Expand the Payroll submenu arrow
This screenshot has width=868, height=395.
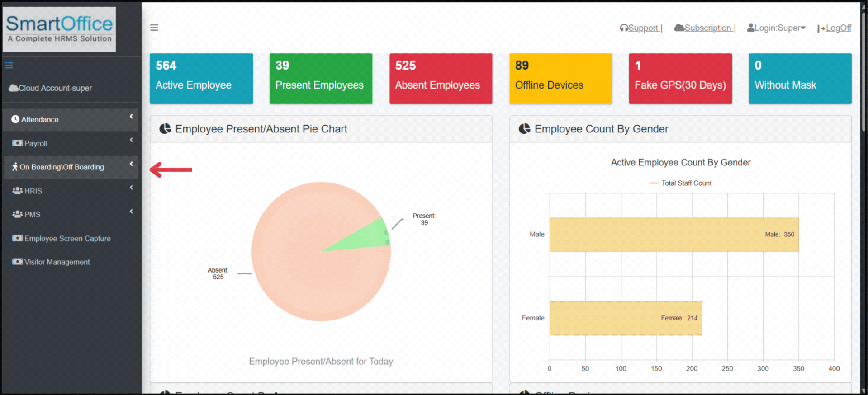tap(131, 140)
